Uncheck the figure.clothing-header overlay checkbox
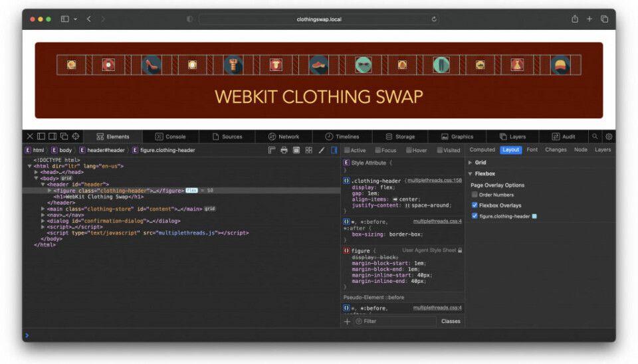 click(x=475, y=216)
